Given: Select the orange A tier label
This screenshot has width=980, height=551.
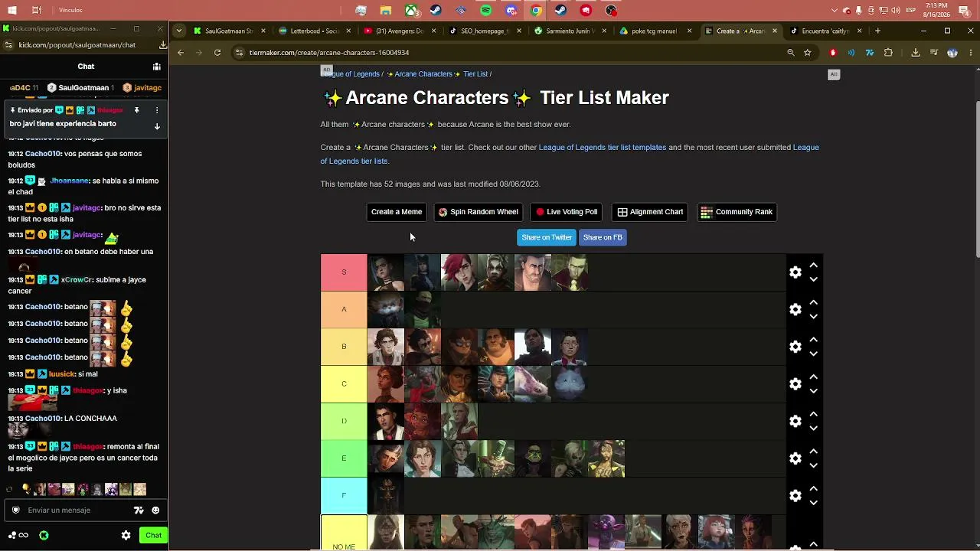Looking at the screenshot, I should [344, 309].
